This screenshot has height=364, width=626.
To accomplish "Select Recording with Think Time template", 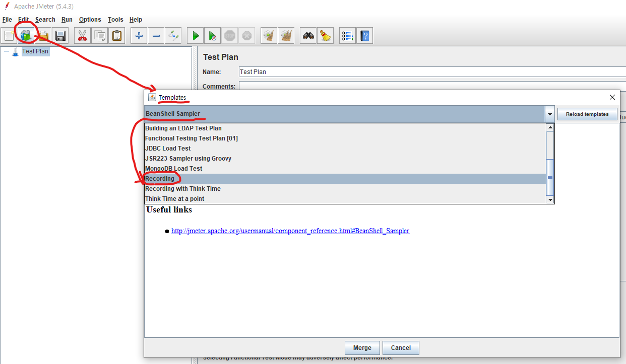I will tap(345, 189).
